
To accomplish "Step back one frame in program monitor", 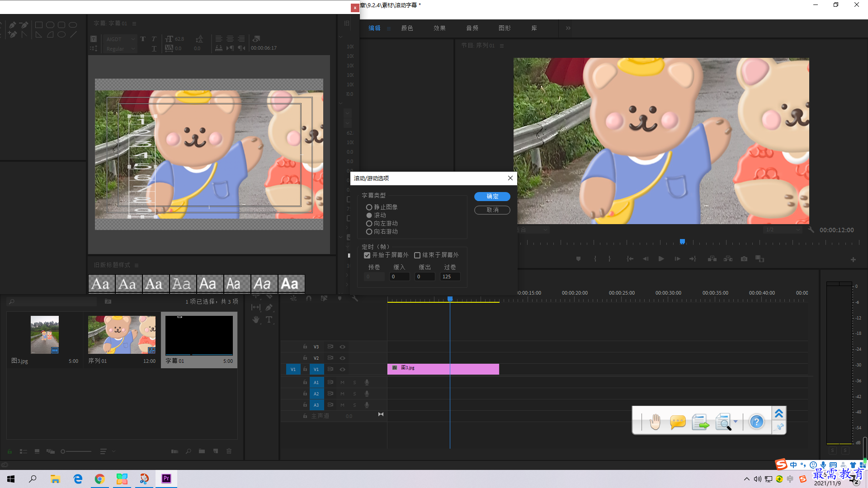I will (x=646, y=259).
